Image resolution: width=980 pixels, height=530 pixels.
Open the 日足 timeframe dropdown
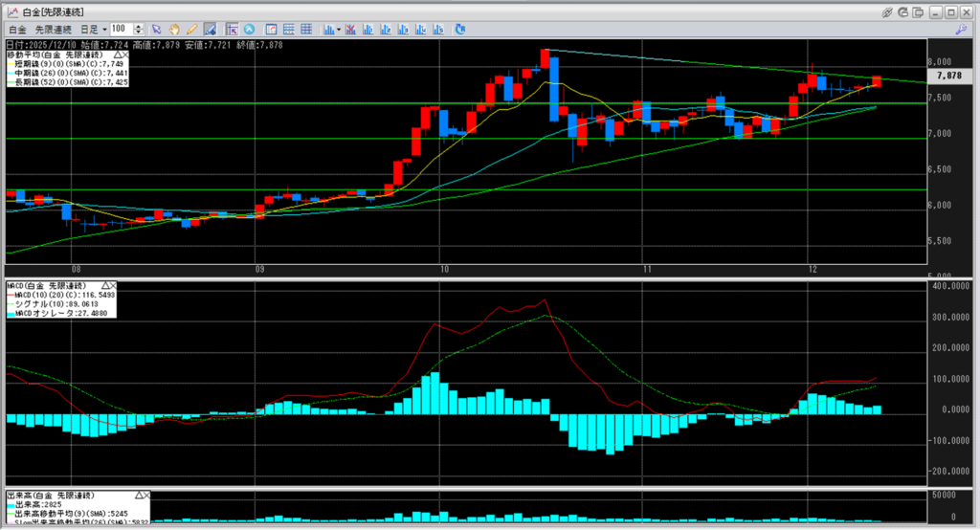tap(93, 30)
